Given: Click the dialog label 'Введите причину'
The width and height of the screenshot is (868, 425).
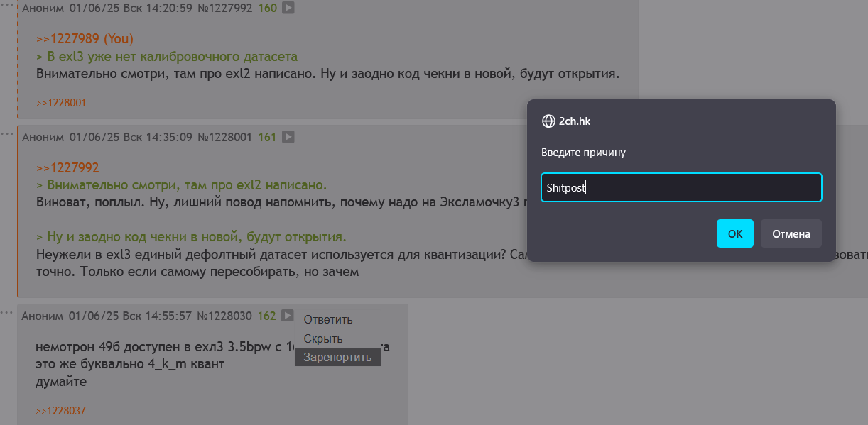Looking at the screenshot, I should [583, 153].
